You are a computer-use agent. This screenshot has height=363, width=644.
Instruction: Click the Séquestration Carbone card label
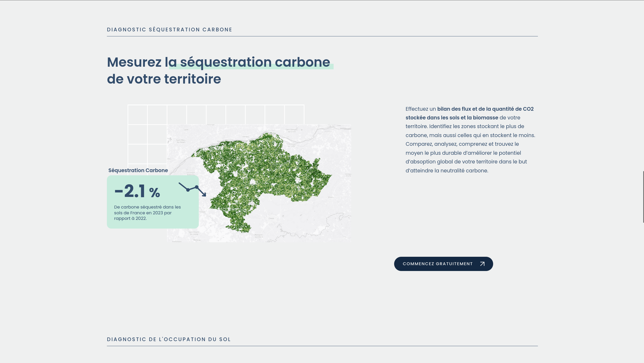pos(138,170)
